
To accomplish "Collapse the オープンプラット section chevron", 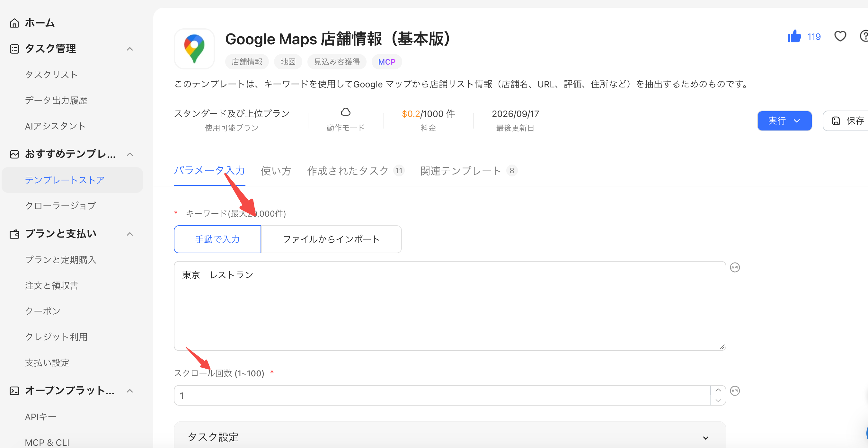I will point(130,391).
